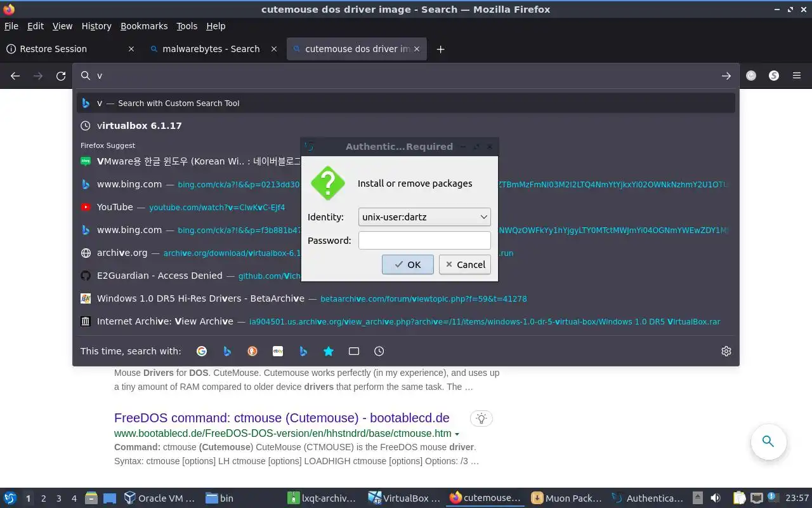Open clipboard manager tray icon
This screenshot has height=508, width=812.
tap(739, 498)
